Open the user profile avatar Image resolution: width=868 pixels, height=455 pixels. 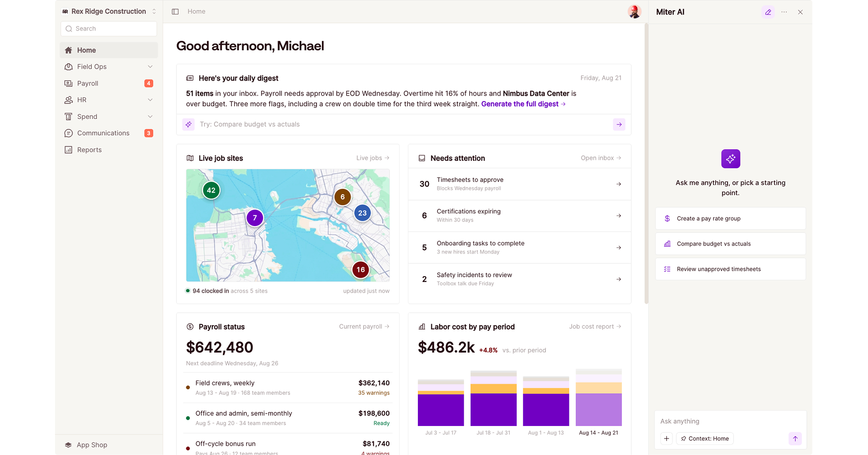pyautogui.click(x=634, y=12)
